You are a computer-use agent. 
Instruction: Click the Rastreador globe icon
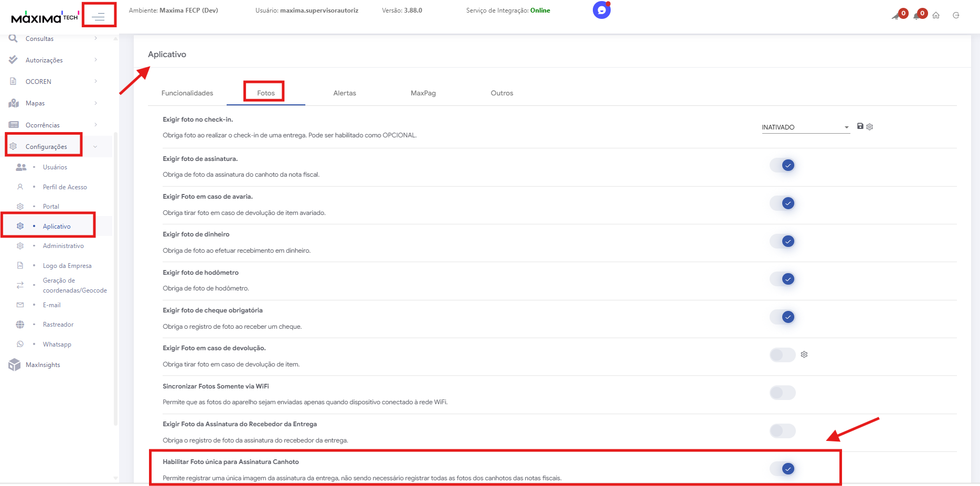[x=20, y=325]
